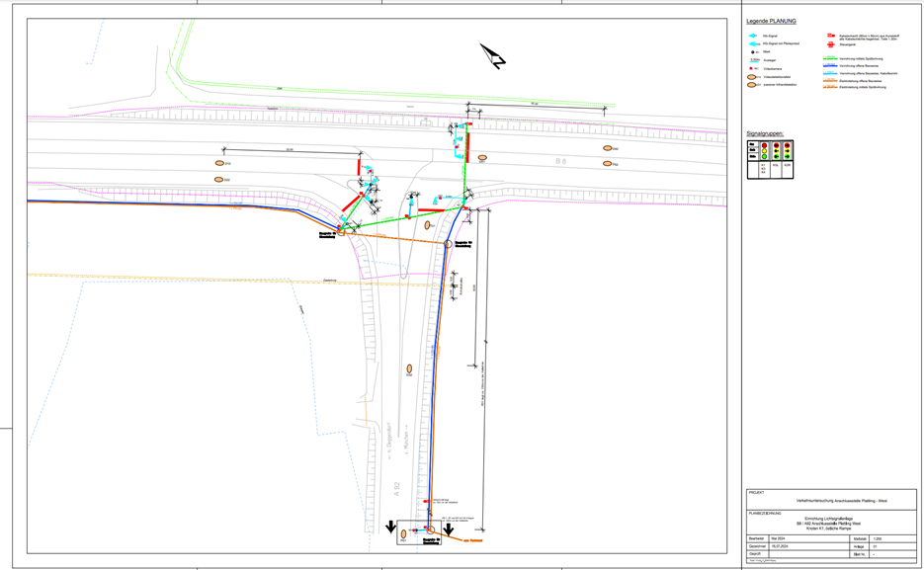Select the Videokamera legend icon
The image size is (924, 570).
coord(753,68)
